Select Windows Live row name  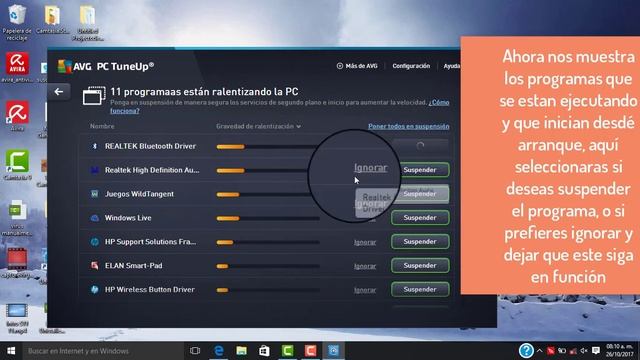[128, 218]
